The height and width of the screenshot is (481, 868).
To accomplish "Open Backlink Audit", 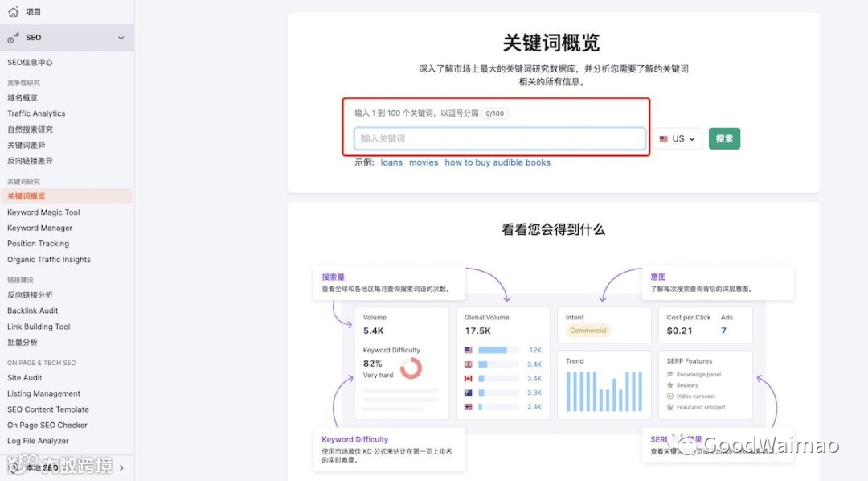I will [x=33, y=310].
